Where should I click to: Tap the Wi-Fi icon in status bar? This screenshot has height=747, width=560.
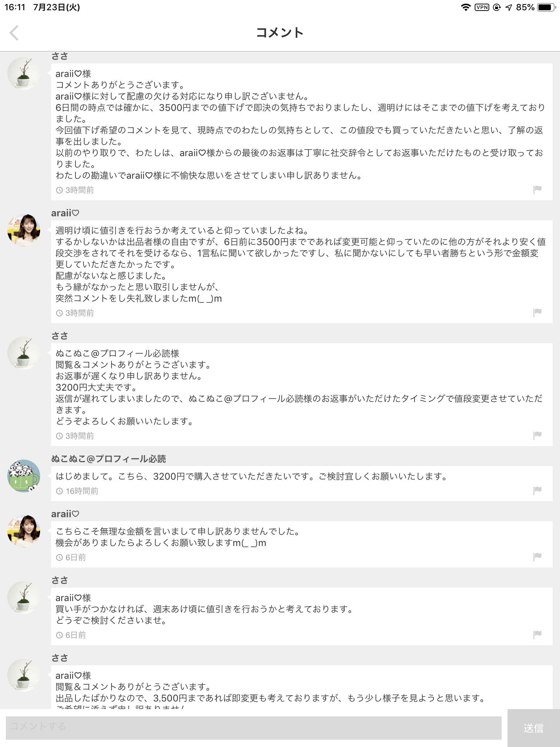pyautogui.click(x=466, y=7)
